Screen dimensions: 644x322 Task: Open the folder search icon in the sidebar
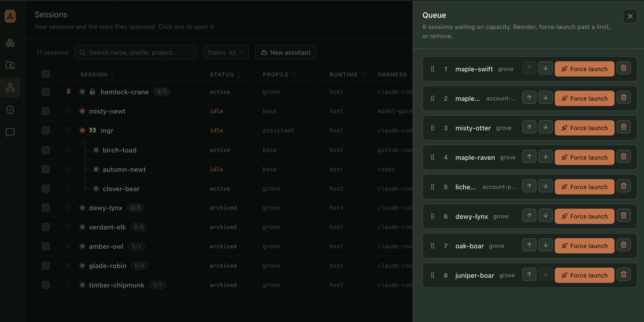tap(10, 65)
